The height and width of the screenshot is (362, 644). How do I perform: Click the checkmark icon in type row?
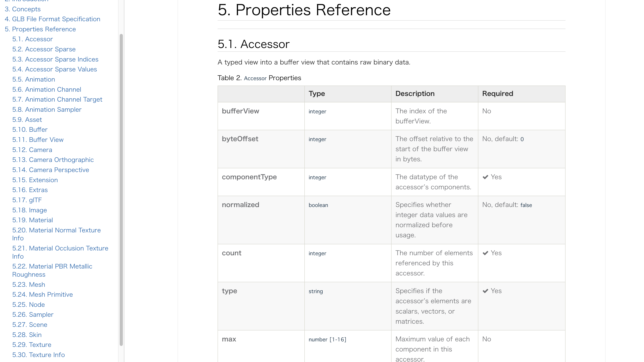coord(485,291)
